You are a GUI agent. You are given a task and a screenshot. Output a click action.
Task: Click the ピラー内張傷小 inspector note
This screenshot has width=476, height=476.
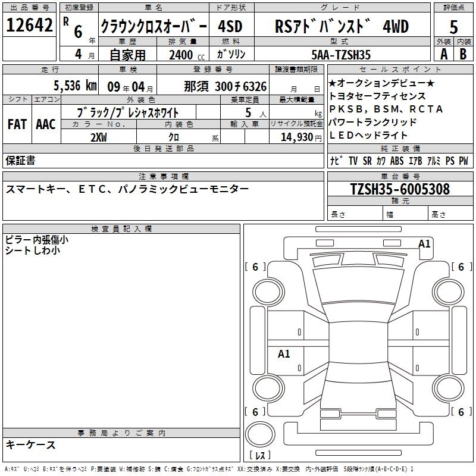(37, 239)
